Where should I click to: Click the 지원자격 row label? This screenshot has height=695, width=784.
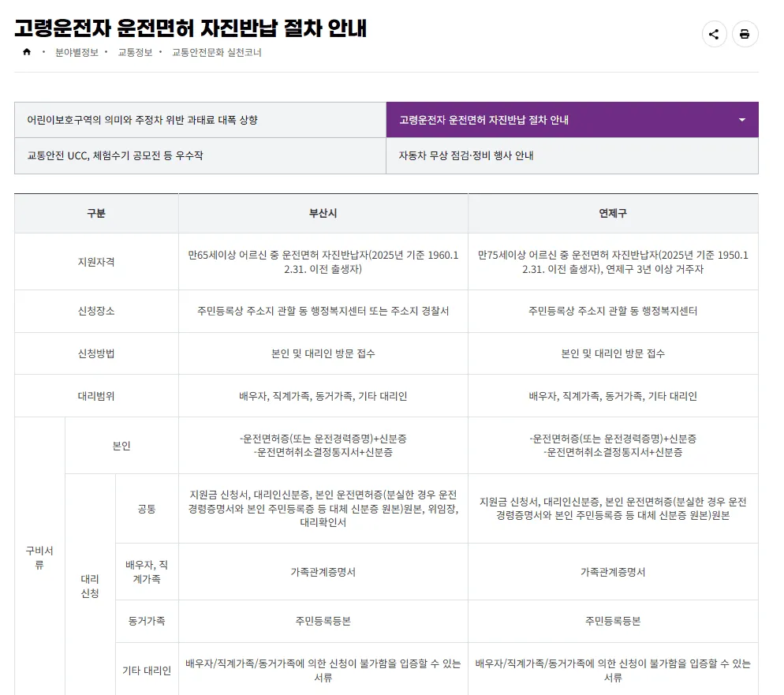click(96, 262)
